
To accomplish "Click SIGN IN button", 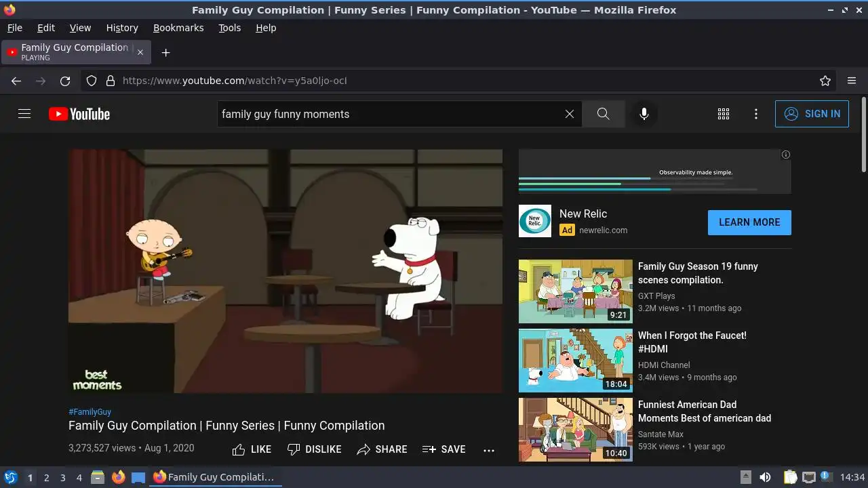I will tap(812, 114).
